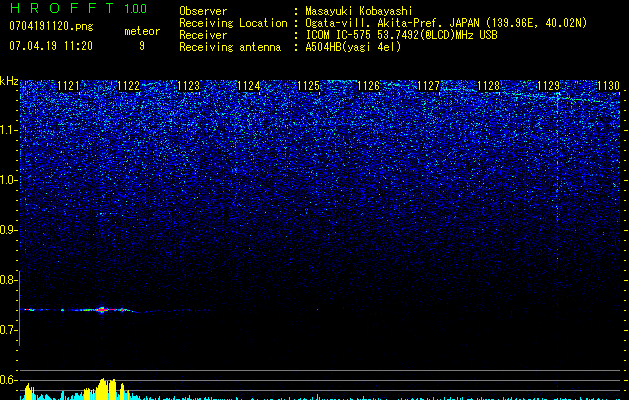Image resolution: width=629 pixels, height=400 pixels.
Task: Click the isolated echo dot below 1125
Action: [317, 309]
